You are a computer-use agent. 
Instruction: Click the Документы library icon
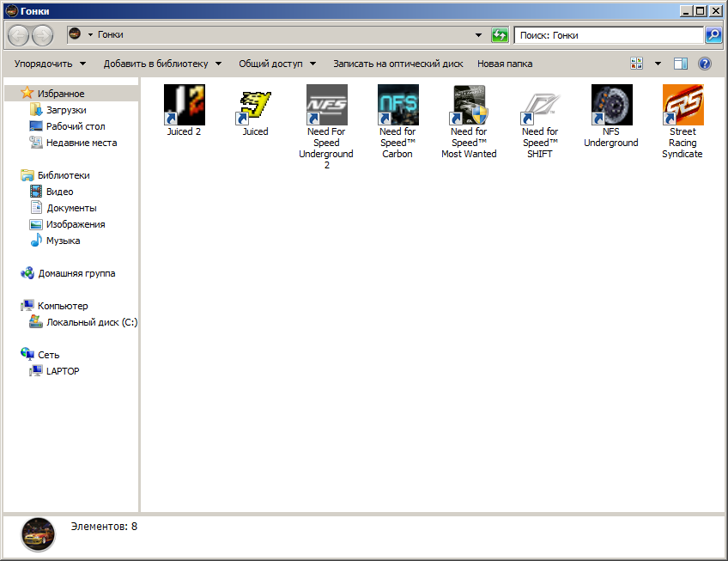[36, 207]
